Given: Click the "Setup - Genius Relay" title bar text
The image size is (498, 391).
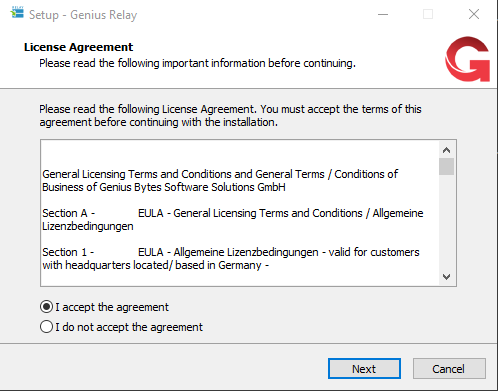Looking at the screenshot, I should (83, 15).
